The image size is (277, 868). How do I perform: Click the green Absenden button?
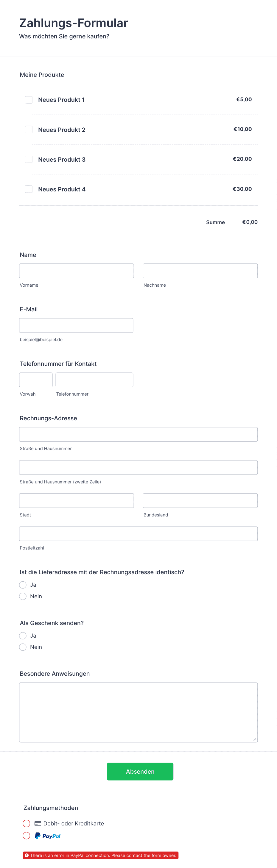pyautogui.click(x=140, y=771)
